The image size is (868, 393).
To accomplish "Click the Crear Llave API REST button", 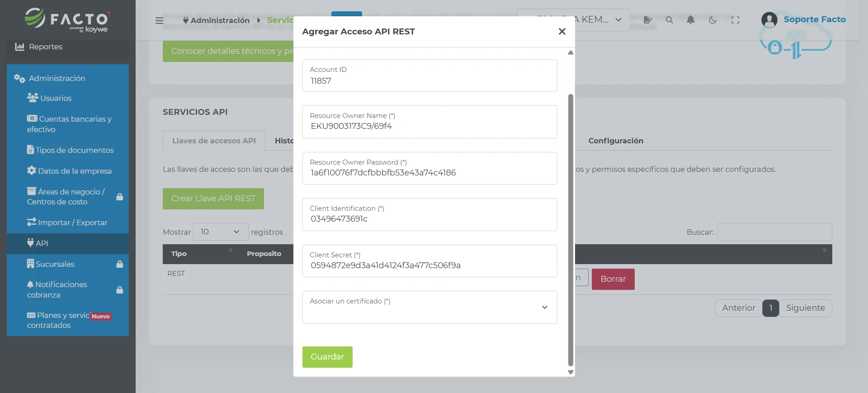I will (x=213, y=199).
